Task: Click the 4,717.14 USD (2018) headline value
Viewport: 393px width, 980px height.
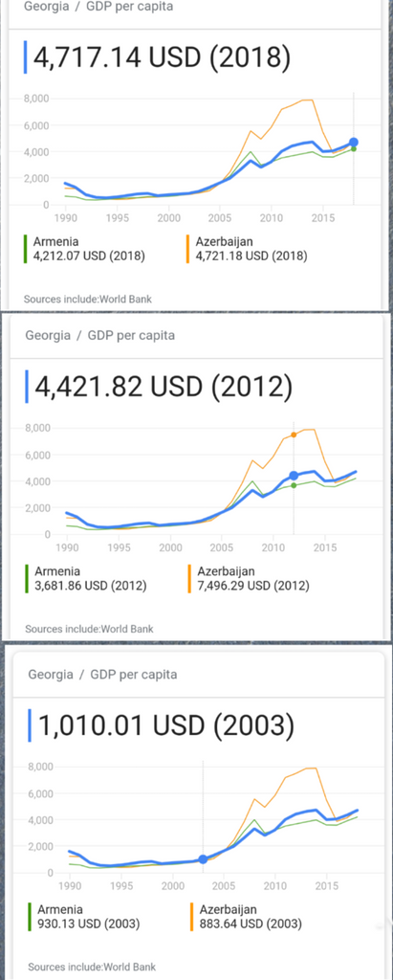Action: click(x=162, y=57)
